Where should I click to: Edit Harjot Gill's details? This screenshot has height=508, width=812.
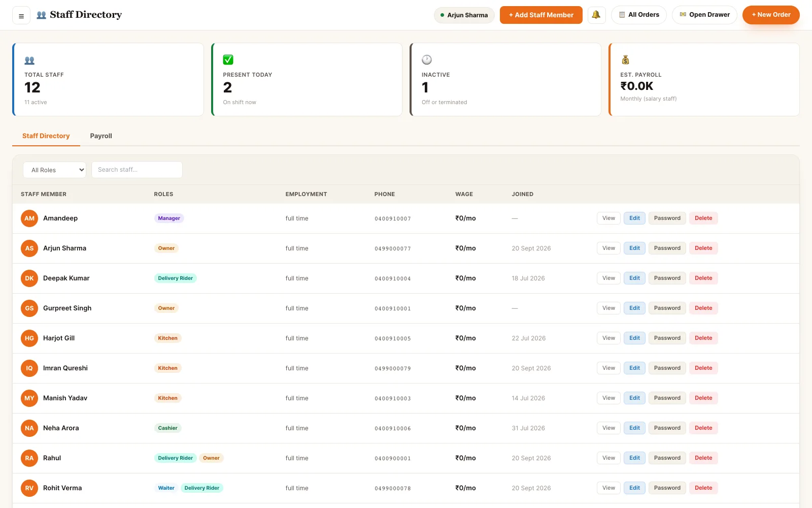coord(634,338)
